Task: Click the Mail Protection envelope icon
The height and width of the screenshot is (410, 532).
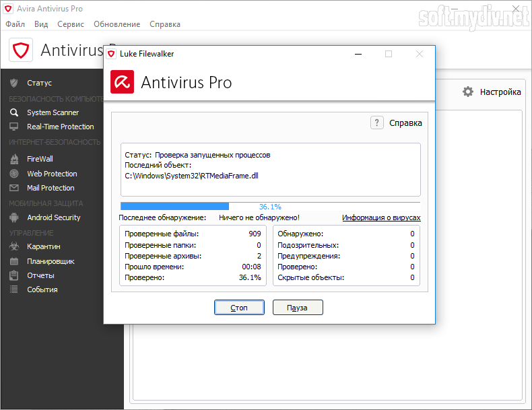Action: tap(14, 188)
